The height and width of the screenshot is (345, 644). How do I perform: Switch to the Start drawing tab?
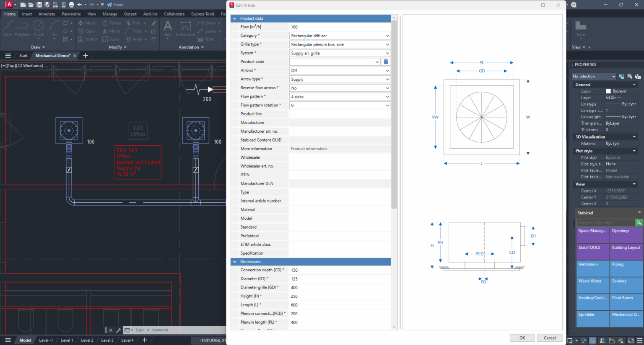click(23, 56)
